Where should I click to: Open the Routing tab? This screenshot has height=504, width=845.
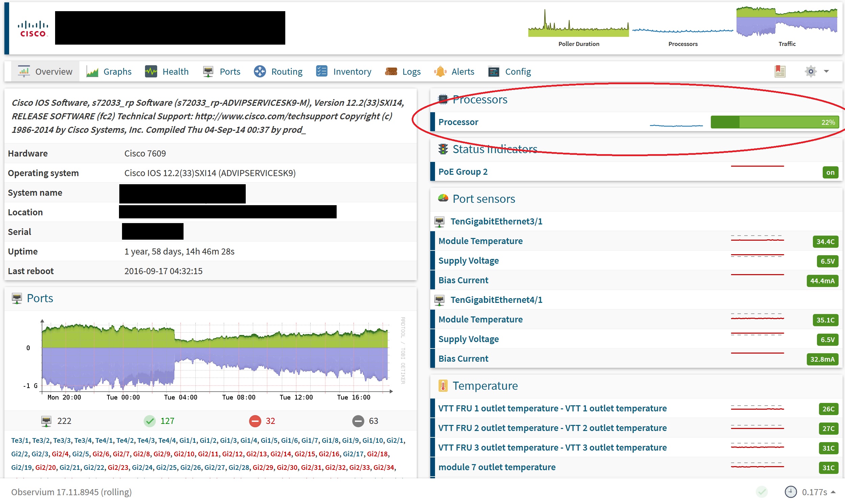tap(278, 71)
